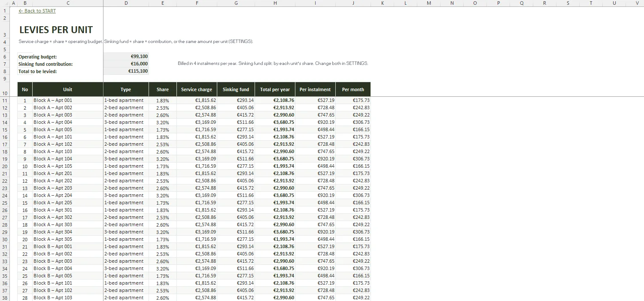Click cell Block A – Apt 001
Viewport: 644px width, 301px height.
click(68, 100)
